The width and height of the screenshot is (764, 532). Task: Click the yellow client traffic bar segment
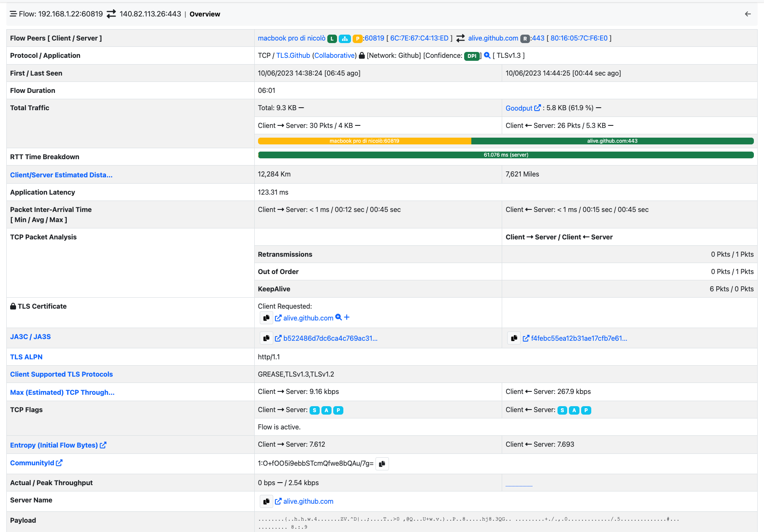(x=364, y=141)
